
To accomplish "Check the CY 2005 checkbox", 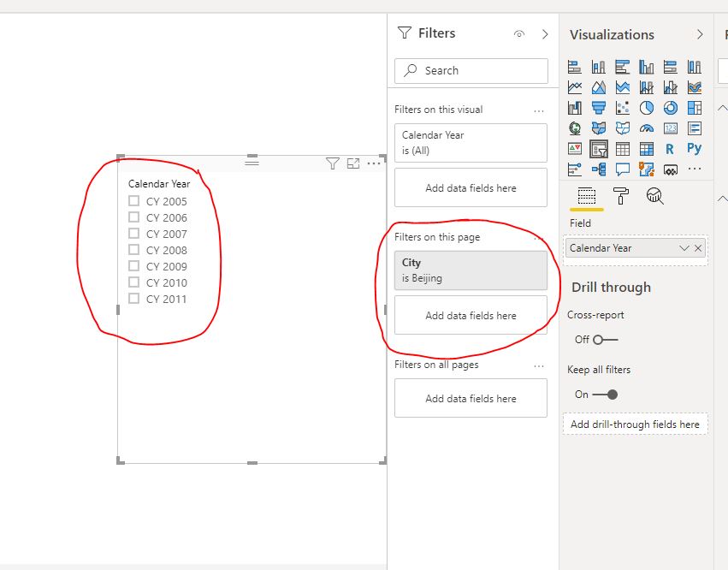I will pyautogui.click(x=133, y=200).
